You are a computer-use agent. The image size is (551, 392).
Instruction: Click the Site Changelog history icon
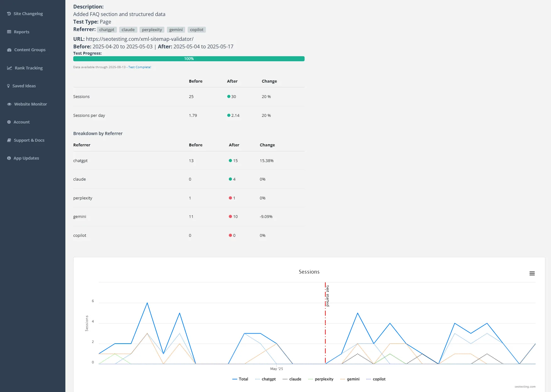pos(9,14)
